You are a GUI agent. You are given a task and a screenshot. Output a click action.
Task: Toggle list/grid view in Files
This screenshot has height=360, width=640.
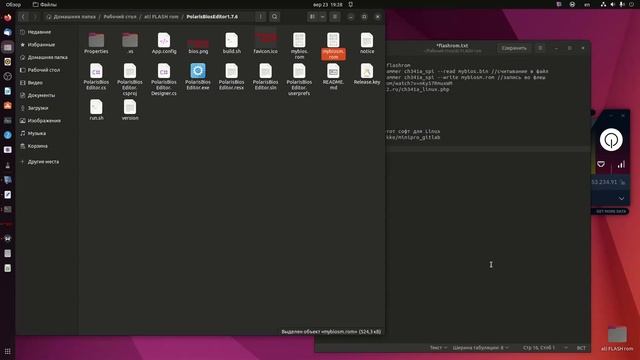click(x=312, y=17)
